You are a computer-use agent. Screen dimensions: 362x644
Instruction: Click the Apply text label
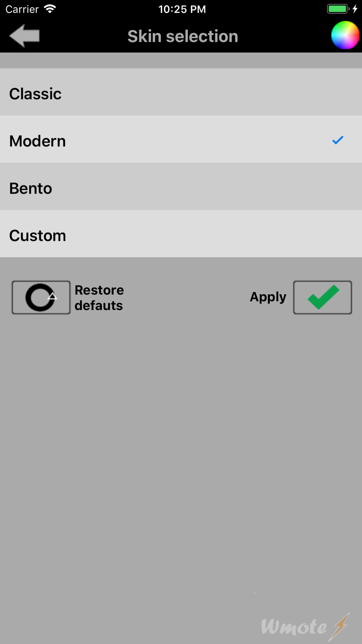pos(268,297)
